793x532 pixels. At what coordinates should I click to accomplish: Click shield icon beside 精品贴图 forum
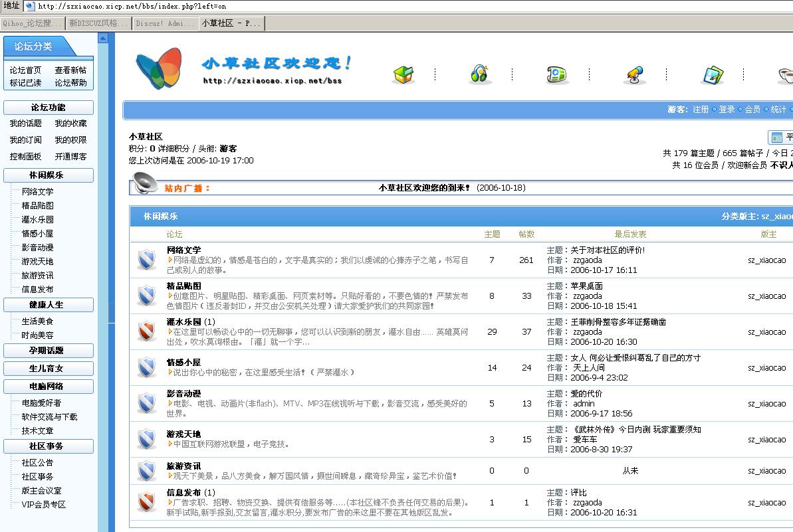click(147, 296)
